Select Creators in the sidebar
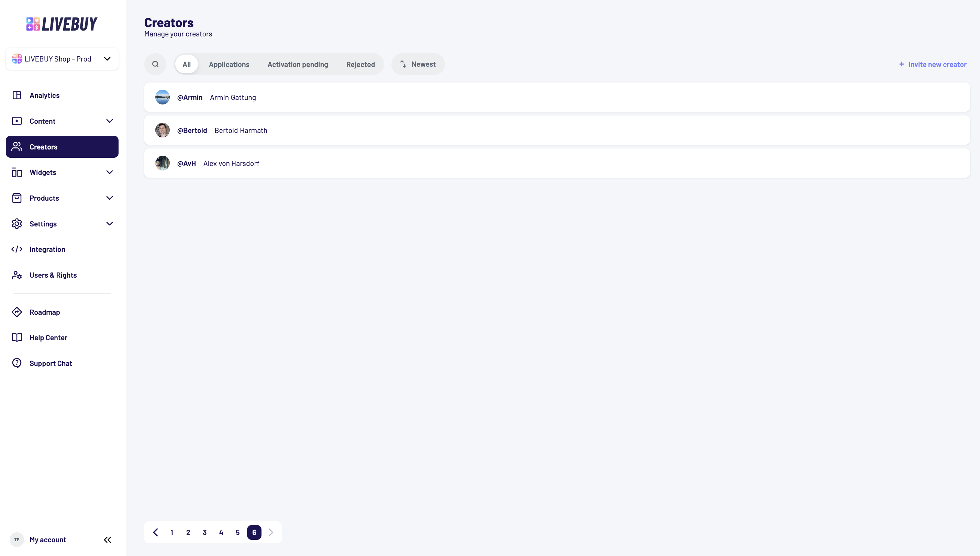This screenshot has width=980, height=556. pos(62,147)
